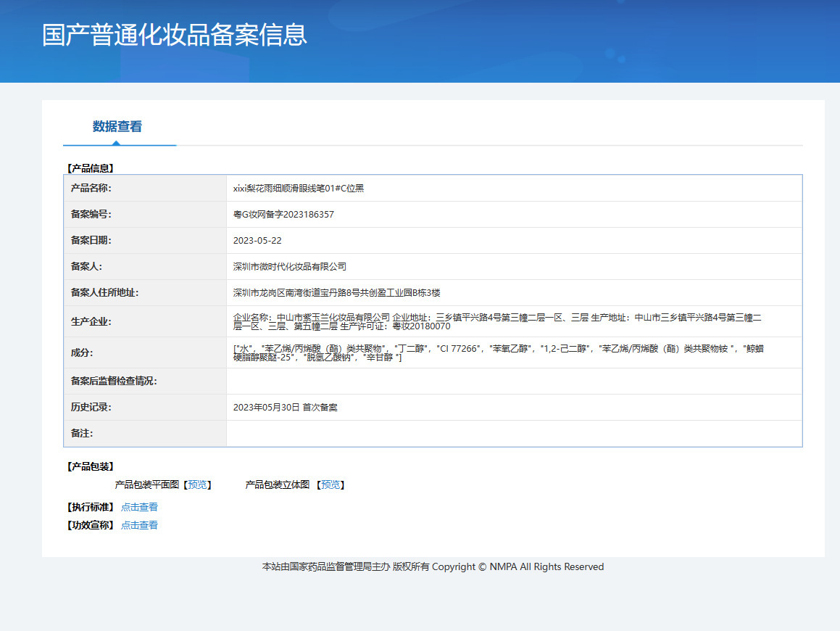840x631 pixels.
Task: Open 点击查看 link next to 执行标准
Action: coord(139,507)
